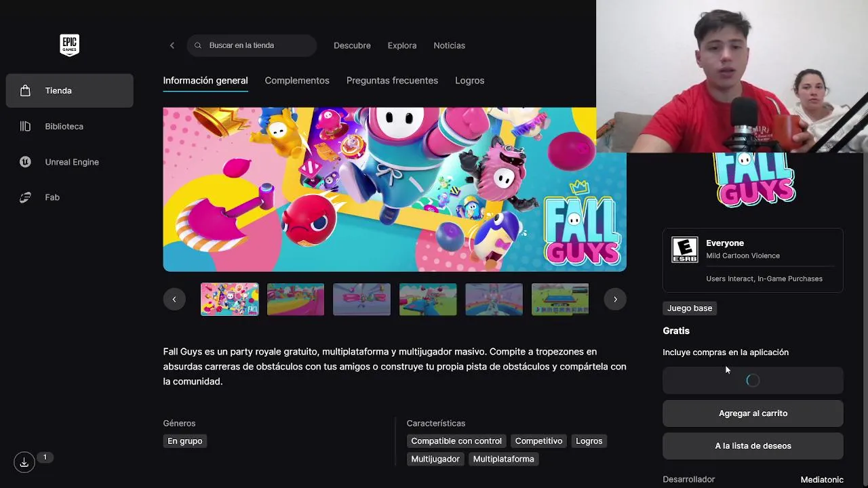This screenshot has height=488, width=868.
Task: Click the Tienda shopping bag icon
Action: (x=25, y=90)
